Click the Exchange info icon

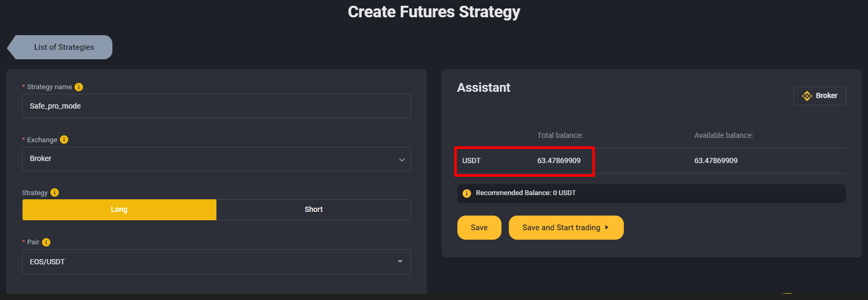pos(64,140)
